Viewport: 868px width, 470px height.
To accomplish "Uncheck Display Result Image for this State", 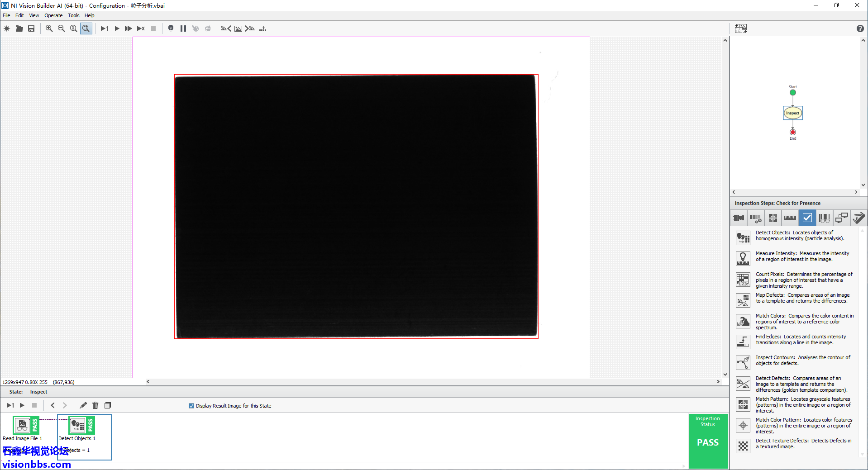I will click(x=191, y=406).
